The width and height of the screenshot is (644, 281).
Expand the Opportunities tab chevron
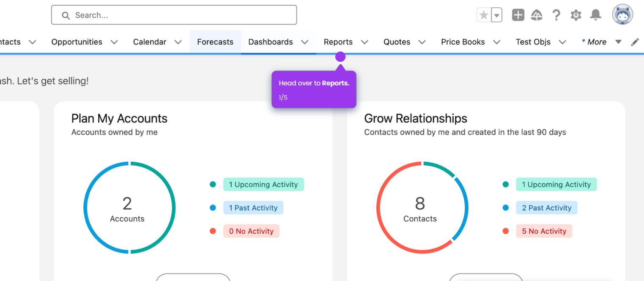click(x=114, y=42)
